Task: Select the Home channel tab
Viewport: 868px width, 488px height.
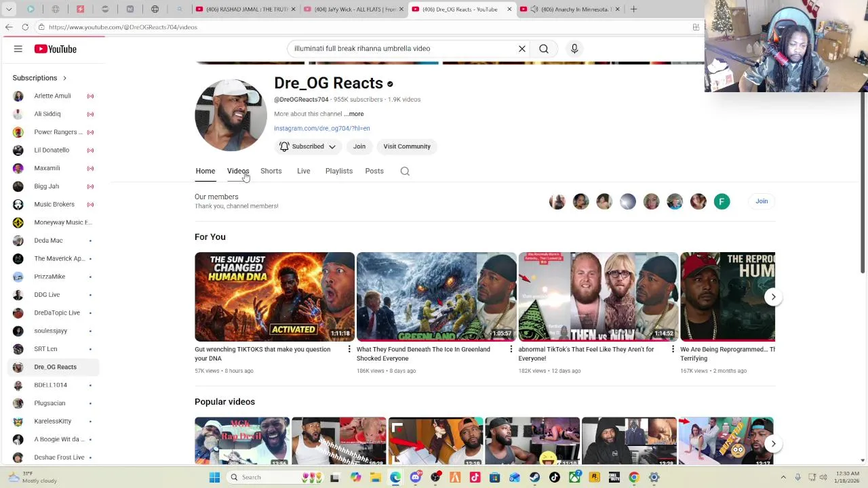Action: (x=205, y=171)
